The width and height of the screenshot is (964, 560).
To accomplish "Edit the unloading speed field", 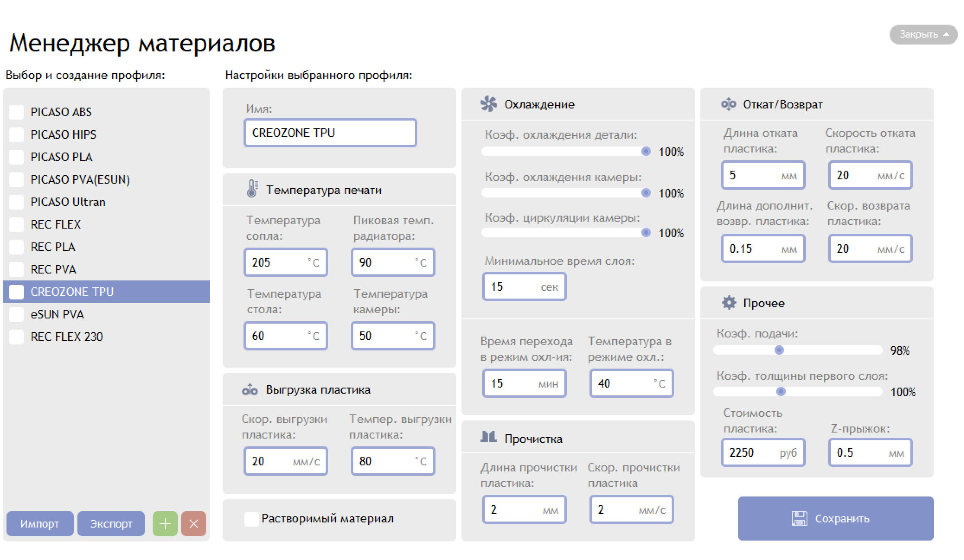I will [285, 461].
